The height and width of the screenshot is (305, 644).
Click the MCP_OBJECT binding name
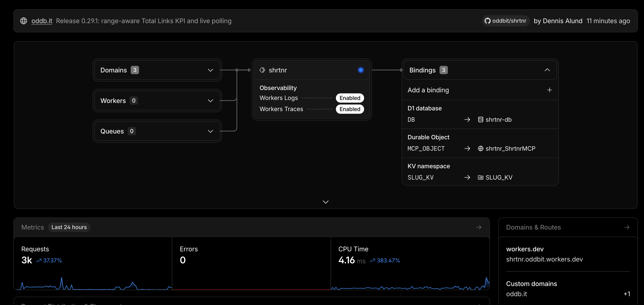pos(426,149)
